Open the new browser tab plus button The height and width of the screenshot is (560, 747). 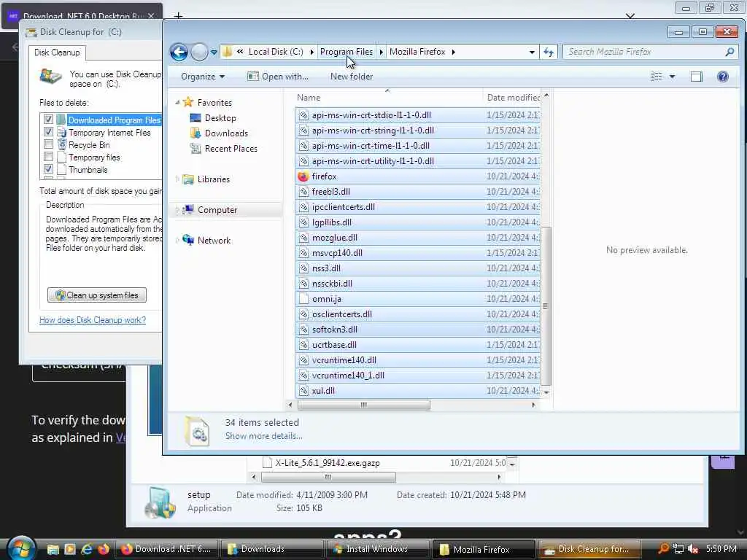pyautogui.click(x=178, y=16)
